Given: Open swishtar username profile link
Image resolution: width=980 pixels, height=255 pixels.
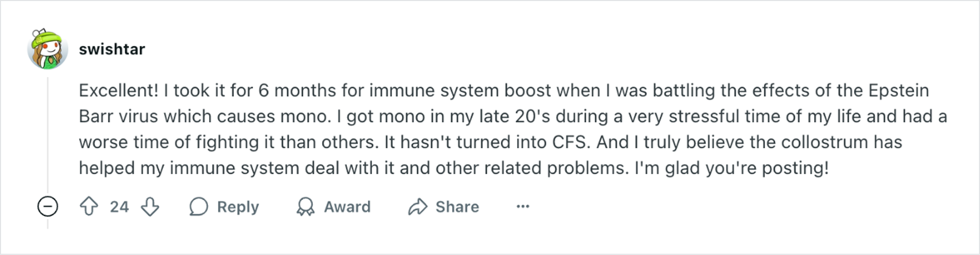Looking at the screenshot, I should coord(112,49).
